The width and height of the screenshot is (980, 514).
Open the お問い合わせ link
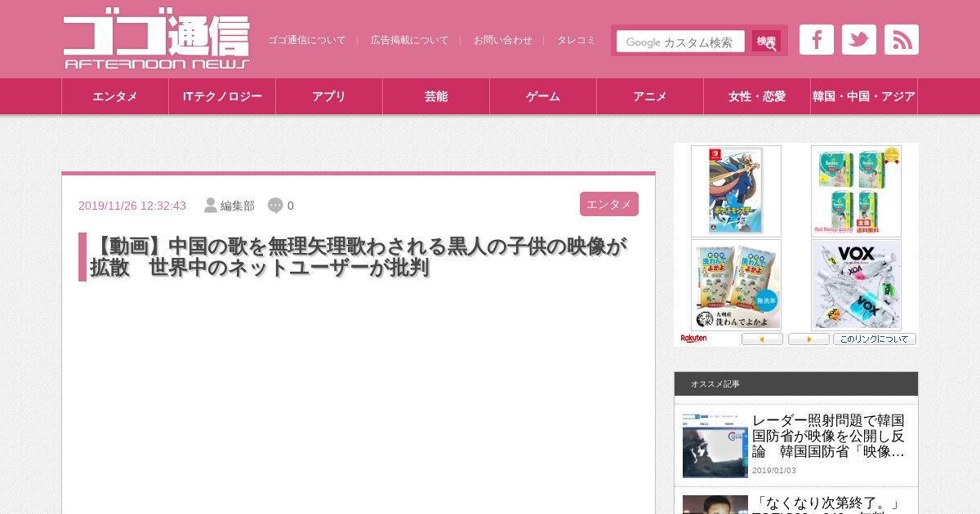pyautogui.click(x=503, y=40)
